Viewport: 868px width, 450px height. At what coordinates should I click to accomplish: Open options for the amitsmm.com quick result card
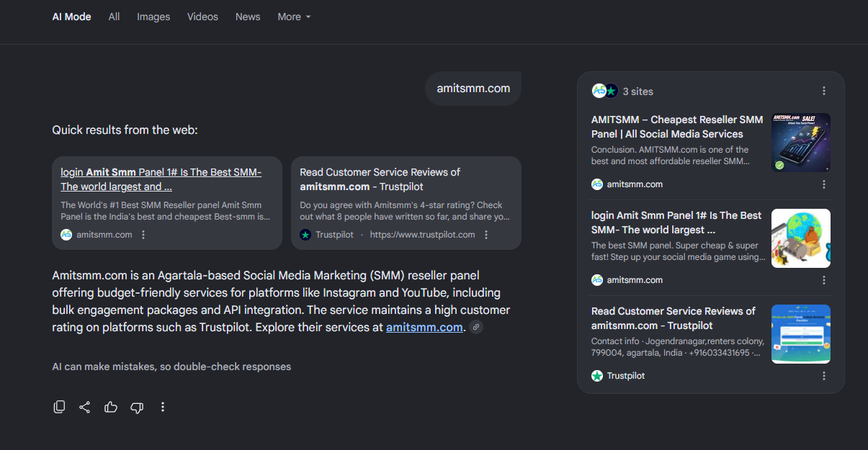click(143, 235)
